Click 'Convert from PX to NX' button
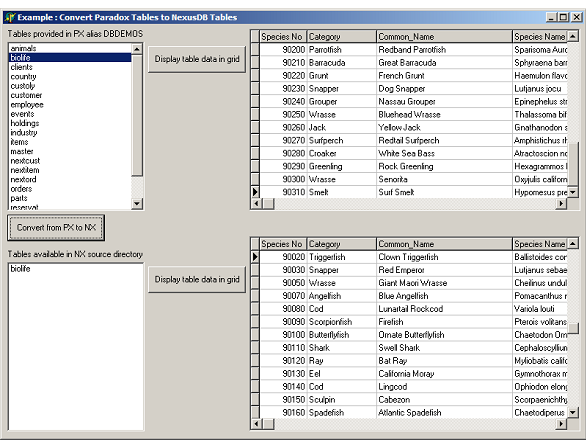This screenshot has width=586, height=440. pyautogui.click(x=56, y=228)
